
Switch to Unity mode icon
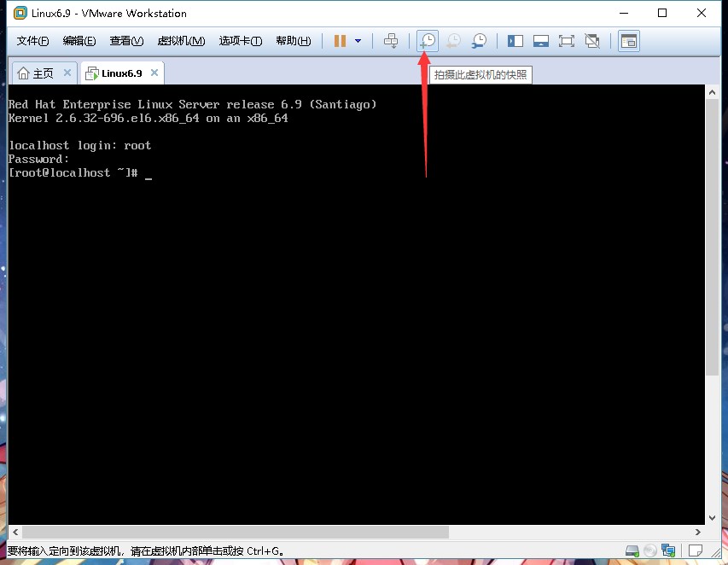tap(592, 41)
